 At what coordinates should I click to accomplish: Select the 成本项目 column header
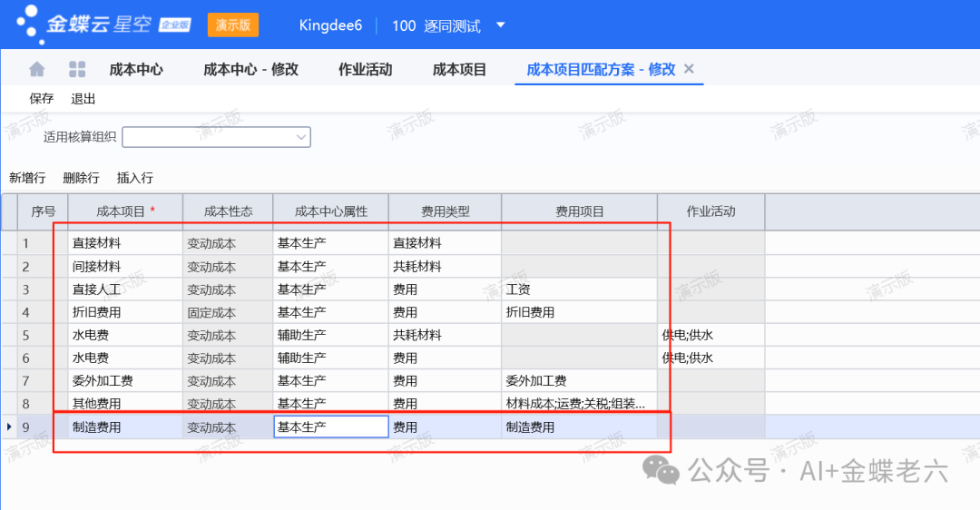point(125,211)
